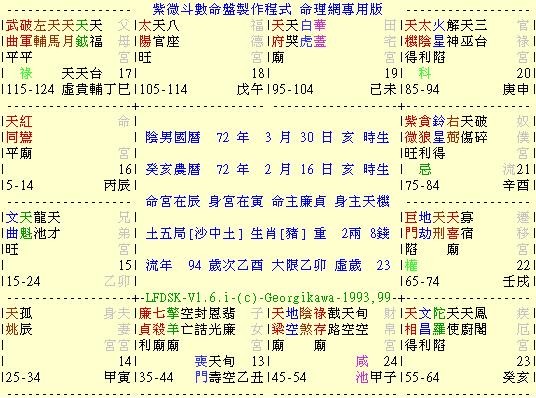
Task: Click the text 身主天機
Action: coord(362,201)
